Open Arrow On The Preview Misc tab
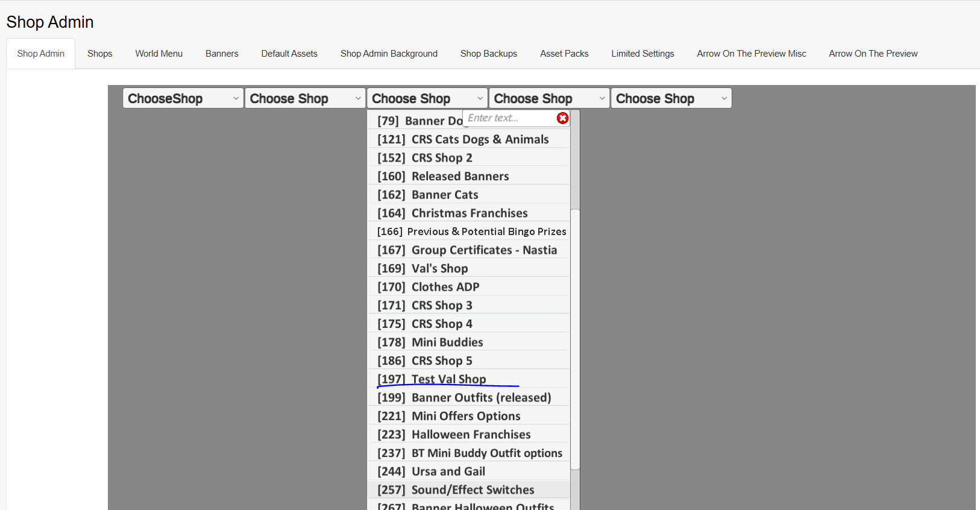This screenshot has height=510, width=980. [x=752, y=54]
